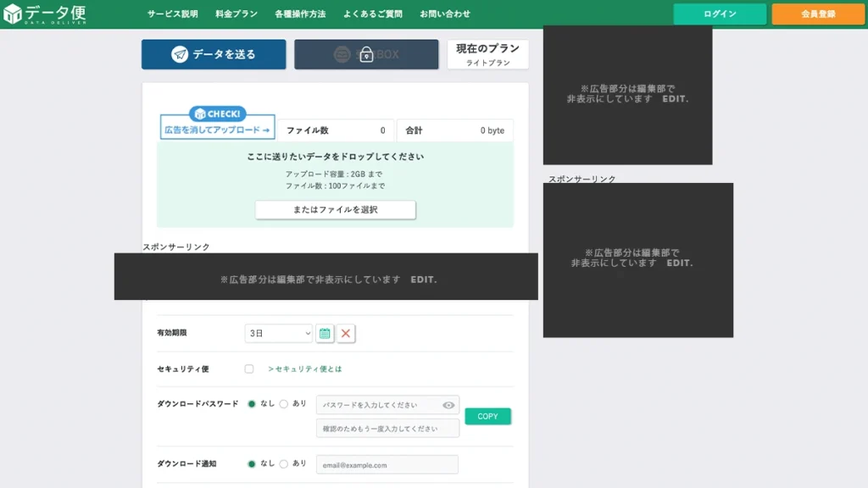Clear the expiry date with the red X

pyautogui.click(x=346, y=334)
